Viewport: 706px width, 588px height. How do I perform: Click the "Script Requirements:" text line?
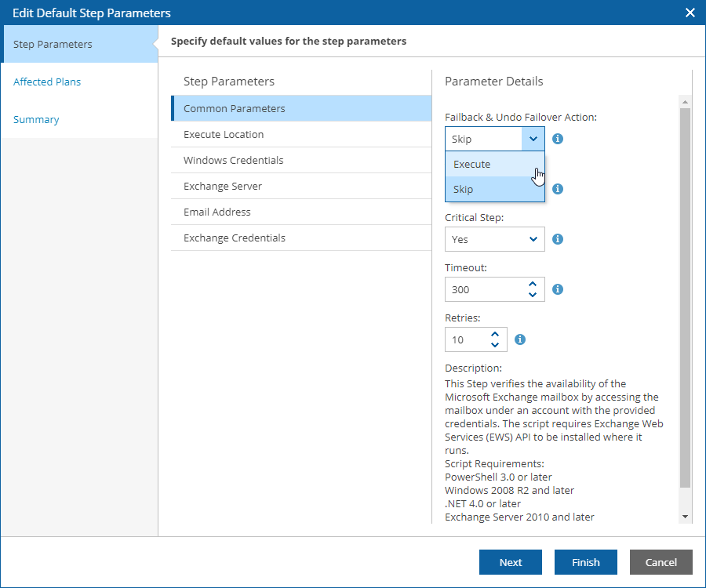[x=494, y=464]
